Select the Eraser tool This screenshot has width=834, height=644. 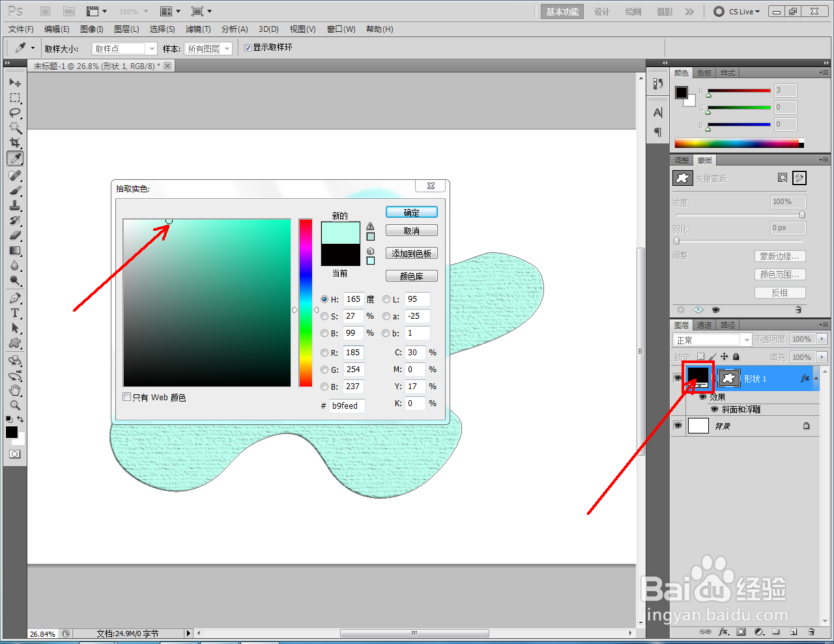point(15,235)
